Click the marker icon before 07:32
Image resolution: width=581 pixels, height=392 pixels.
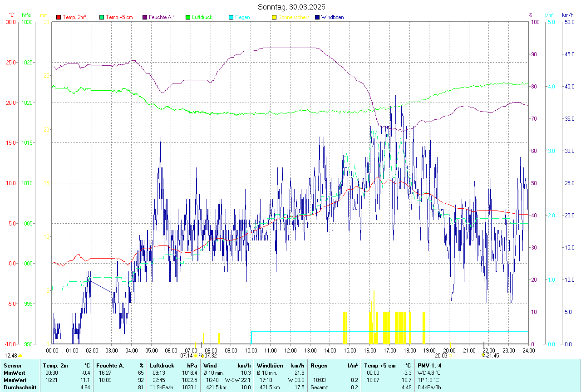(202, 356)
